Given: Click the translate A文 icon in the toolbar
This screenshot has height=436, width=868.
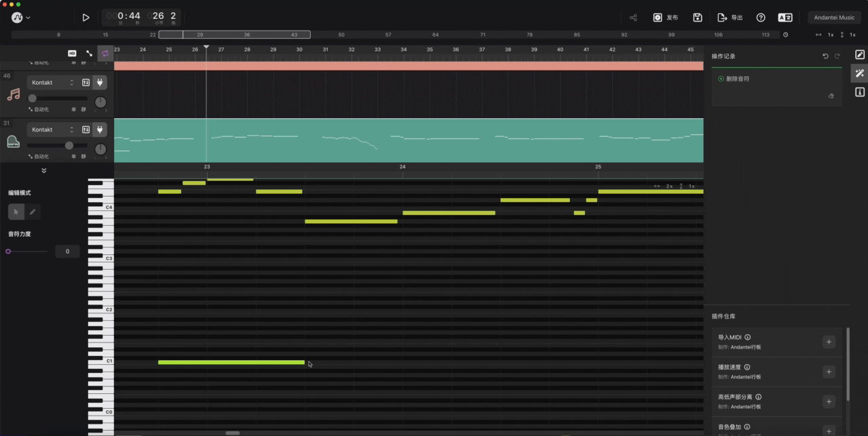Looking at the screenshot, I should pos(785,17).
